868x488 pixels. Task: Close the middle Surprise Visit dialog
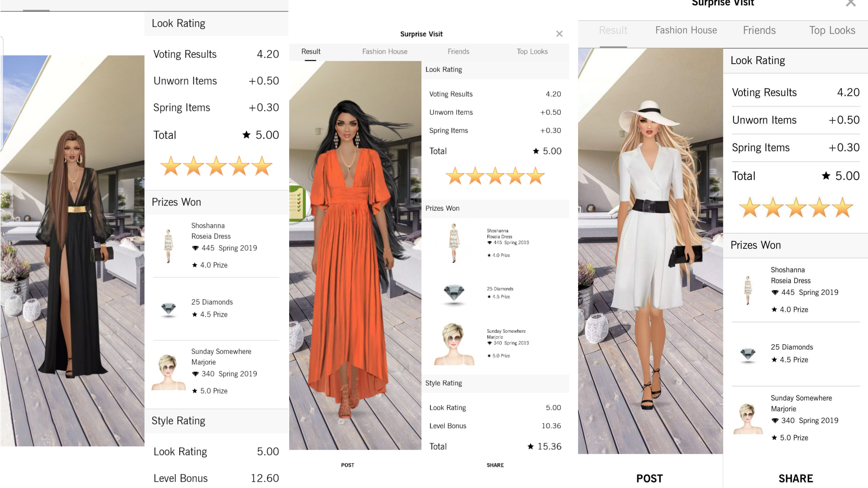coord(559,34)
